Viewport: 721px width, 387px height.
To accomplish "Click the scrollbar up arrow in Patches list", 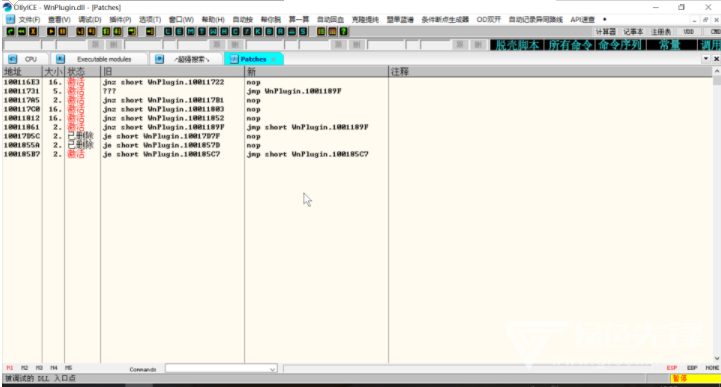I will pos(716,71).
